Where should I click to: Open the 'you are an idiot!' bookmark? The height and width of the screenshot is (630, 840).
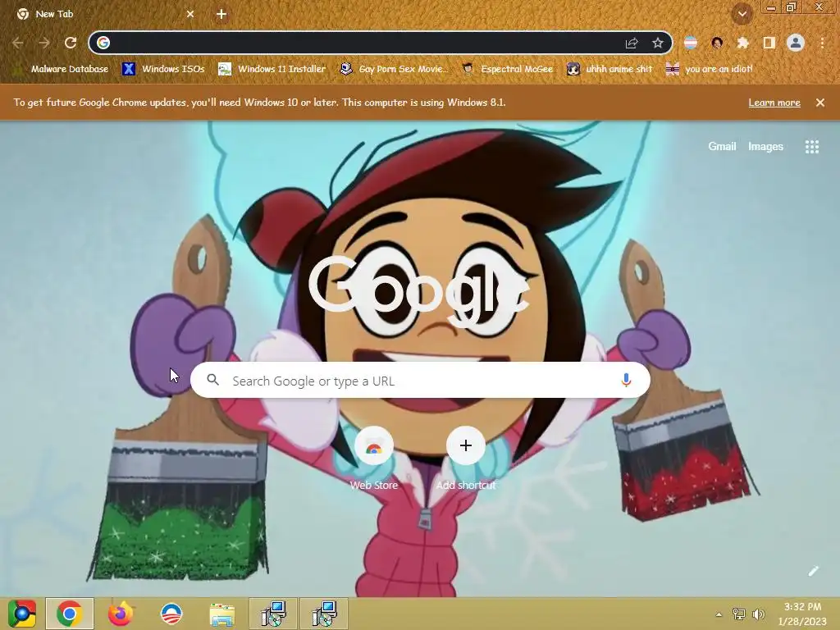click(x=709, y=69)
